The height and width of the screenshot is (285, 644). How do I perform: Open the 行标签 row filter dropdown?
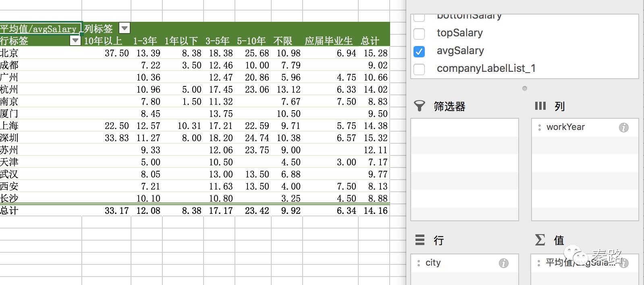point(75,40)
